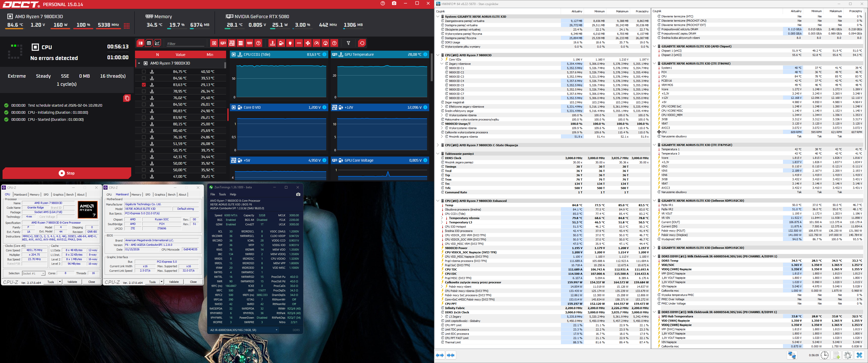Click the fan sensors filter icon in OCCT

coord(308,43)
